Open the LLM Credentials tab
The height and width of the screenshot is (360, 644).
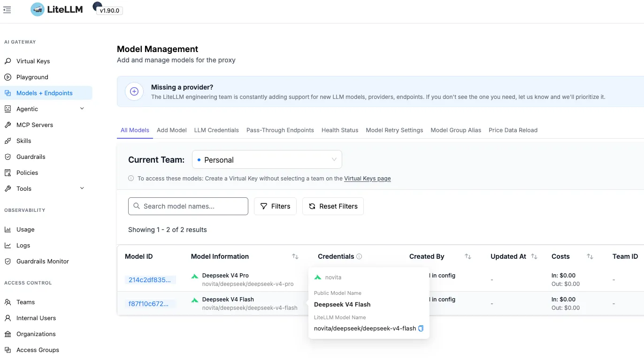(x=216, y=130)
